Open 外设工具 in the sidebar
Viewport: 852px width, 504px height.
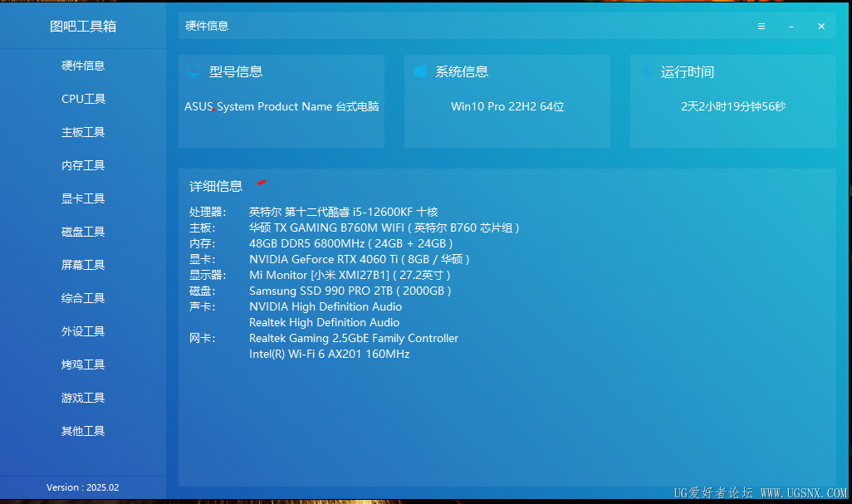(x=83, y=330)
